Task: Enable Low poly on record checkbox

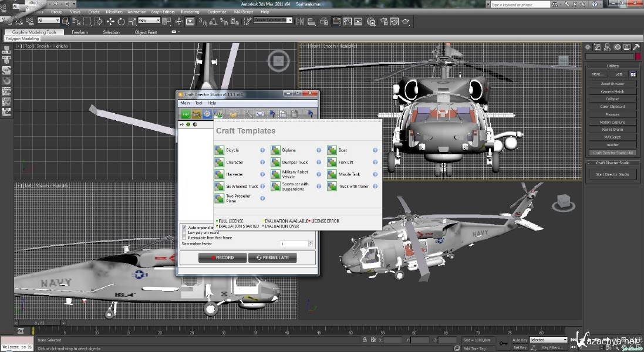Action: 184,232
